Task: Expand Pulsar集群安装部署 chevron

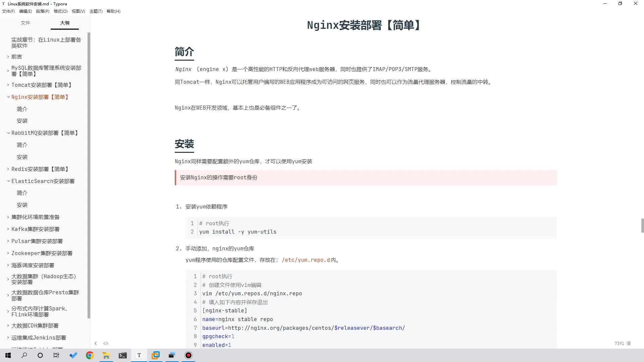Action: tap(8, 241)
